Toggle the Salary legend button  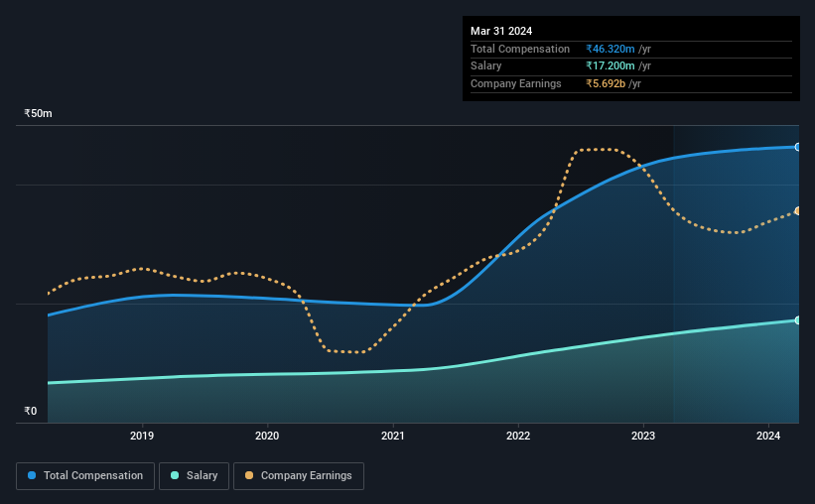[x=194, y=476]
